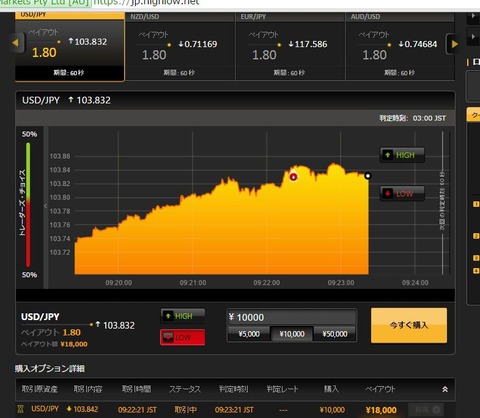This screenshot has width=480, height=418.
Task: Select the ¥5,000 preset amount
Action: pyautogui.click(x=249, y=334)
